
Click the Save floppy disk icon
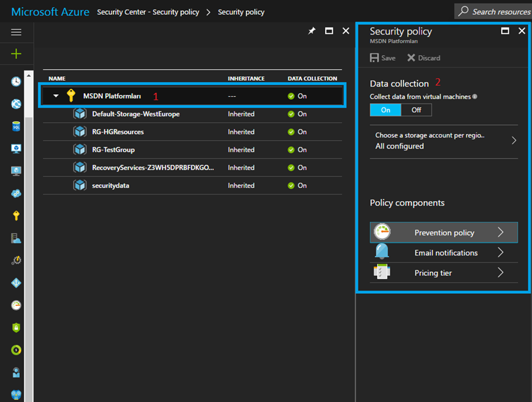pyautogui.click(x=375, y=58)
